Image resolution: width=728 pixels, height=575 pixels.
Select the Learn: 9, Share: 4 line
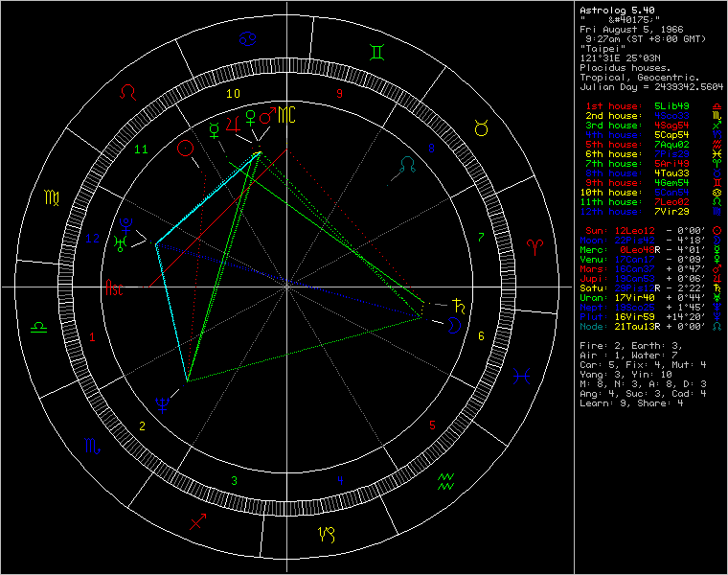631,403
